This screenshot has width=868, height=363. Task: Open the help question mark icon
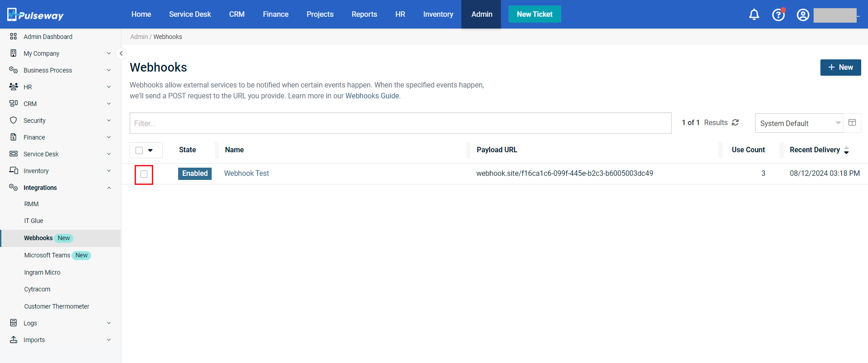778,15
